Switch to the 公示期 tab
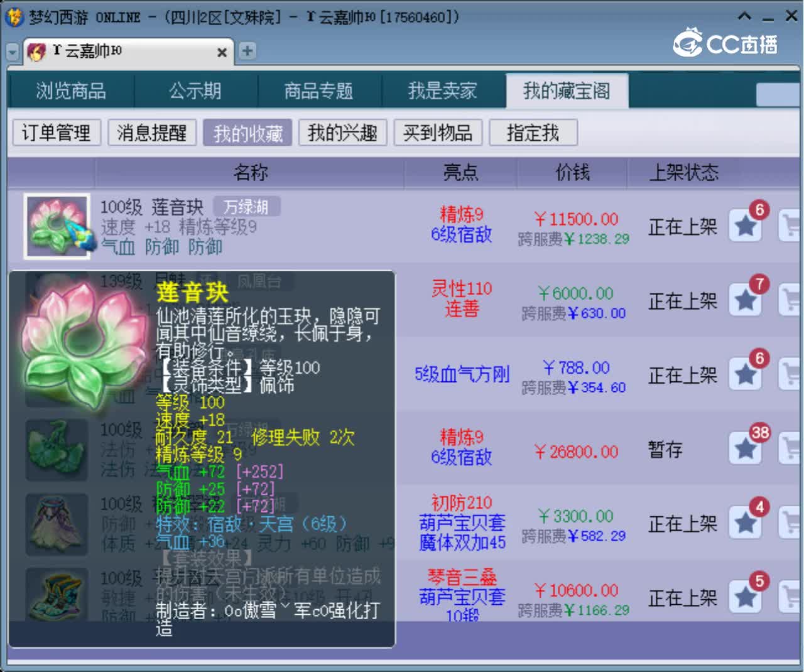This screenshot has width=804, height=672. [x=195, y=91]
